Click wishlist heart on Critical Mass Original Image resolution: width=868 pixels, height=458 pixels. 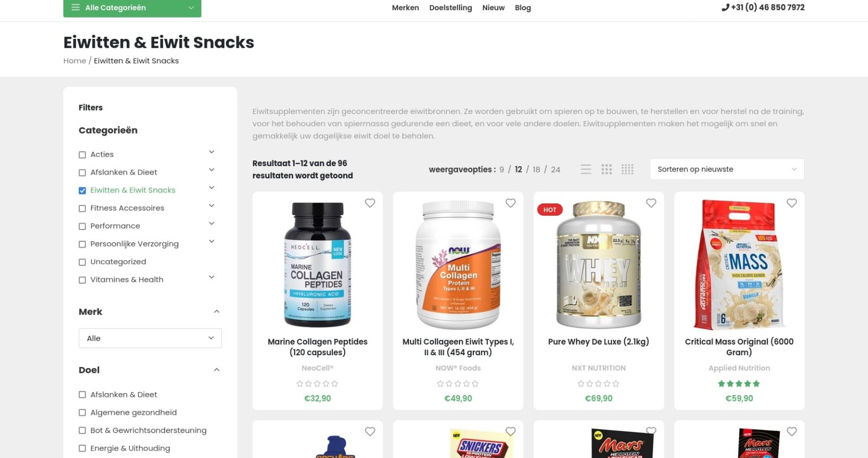point(792,203)
